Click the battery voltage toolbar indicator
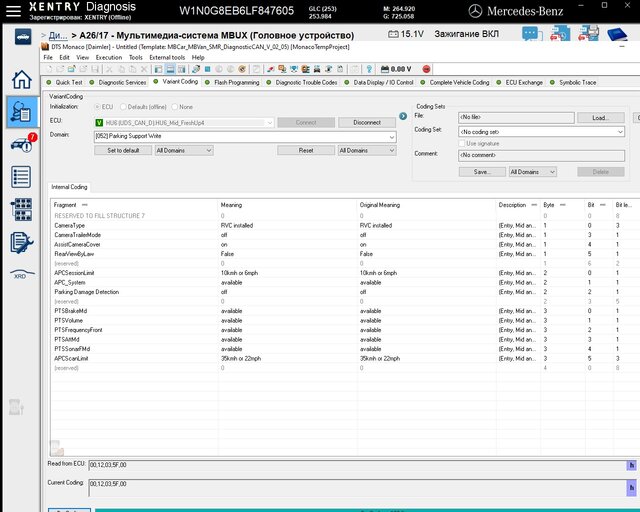 pos(396,69)
